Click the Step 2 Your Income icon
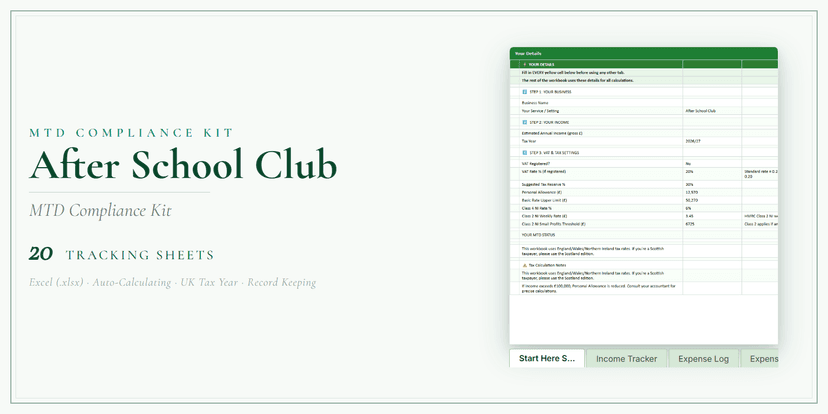Viewport: 828px width, 414px height. coord(524,121)
